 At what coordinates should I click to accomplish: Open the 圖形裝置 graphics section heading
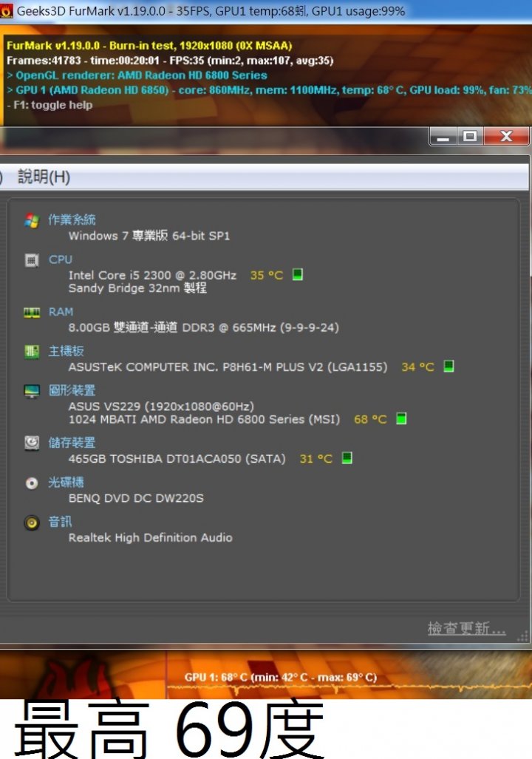[72, 390]
